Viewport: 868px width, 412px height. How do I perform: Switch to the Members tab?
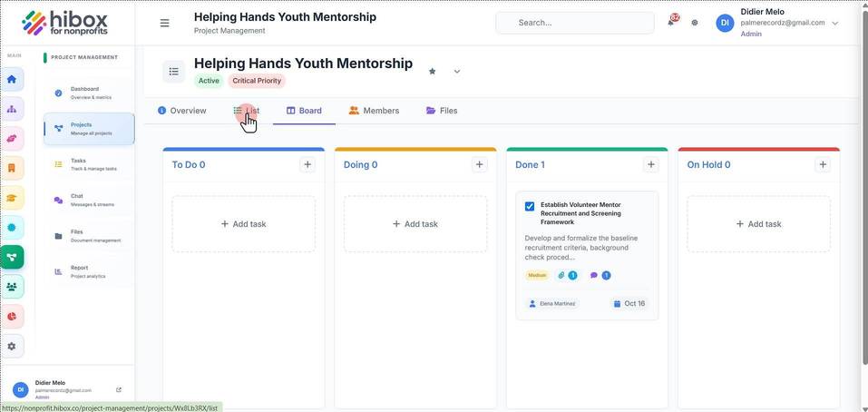pyautogui.click(x=374, y=111)
